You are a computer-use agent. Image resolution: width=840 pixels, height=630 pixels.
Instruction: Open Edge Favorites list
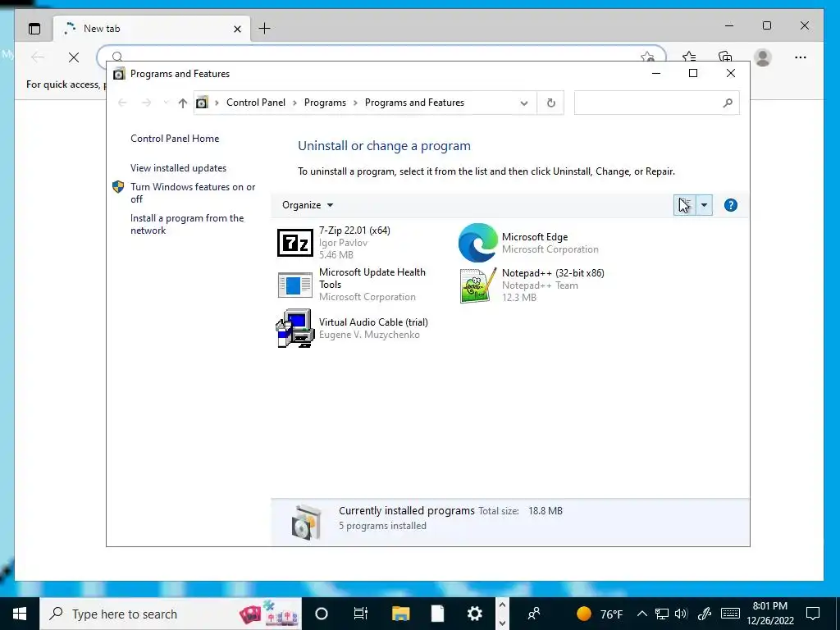click(x=689, y=57)
